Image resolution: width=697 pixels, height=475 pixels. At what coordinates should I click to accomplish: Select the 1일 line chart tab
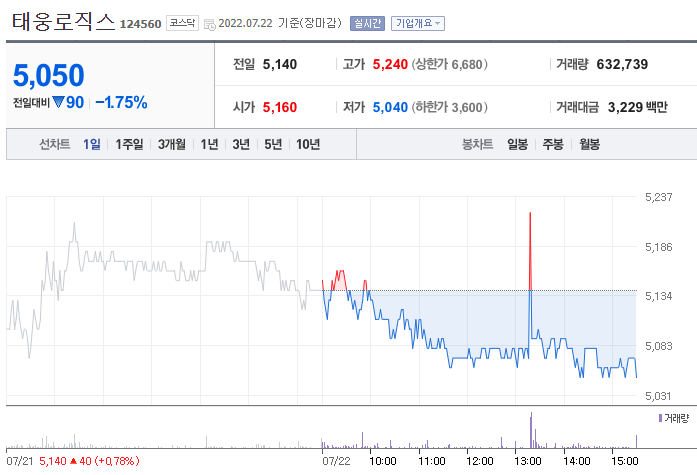pyautogui.click(x=92, y=144)
